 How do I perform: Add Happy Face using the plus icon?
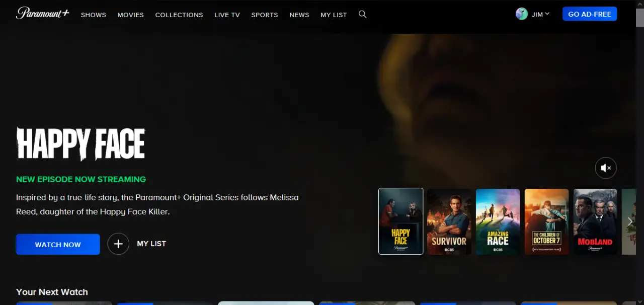(x=118, y=244)
